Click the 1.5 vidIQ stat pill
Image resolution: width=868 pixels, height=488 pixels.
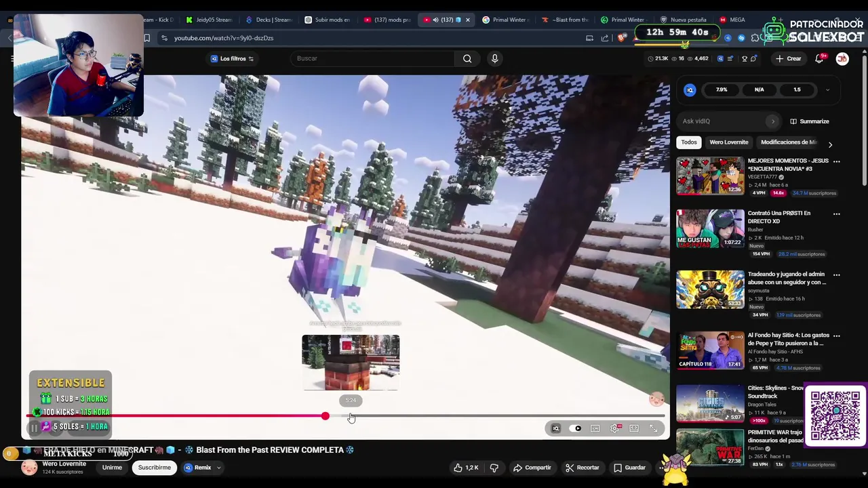[797, 89]
